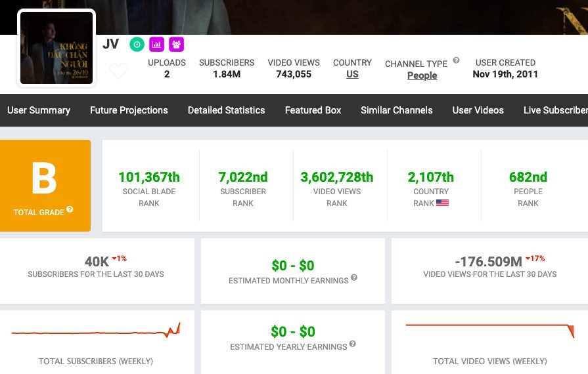Select the Featured Box tab

[313, 110]
